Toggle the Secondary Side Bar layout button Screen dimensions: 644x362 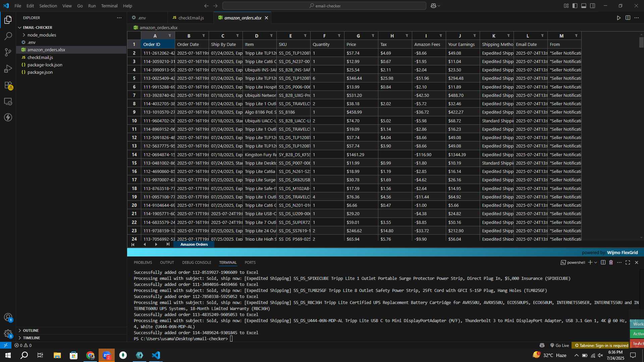coord(593,6)
